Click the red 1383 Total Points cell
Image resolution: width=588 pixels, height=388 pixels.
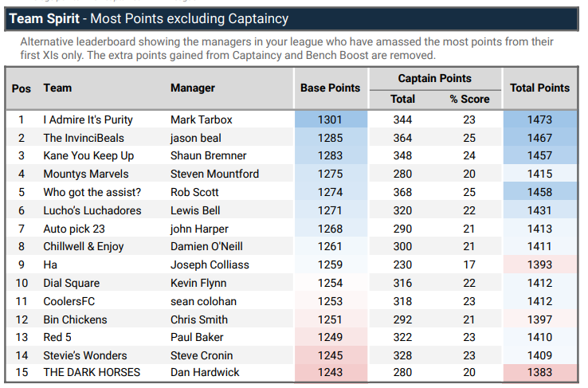(539, 373)
